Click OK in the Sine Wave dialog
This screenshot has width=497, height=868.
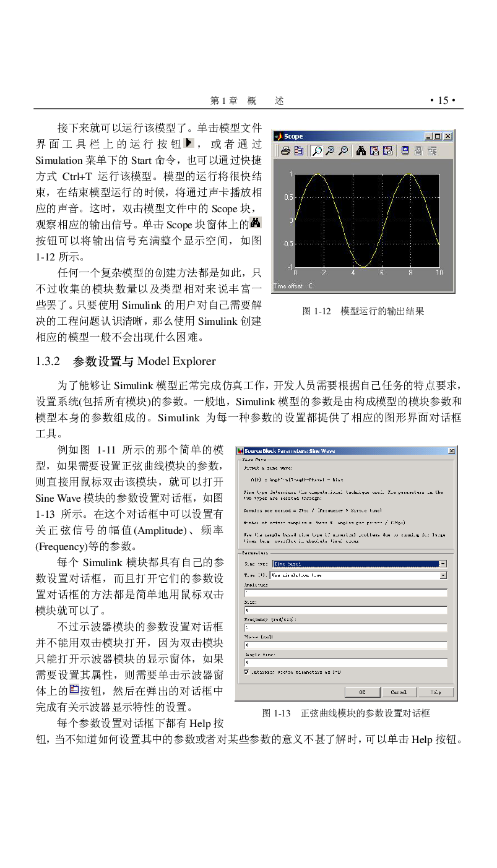(x=362, y=692)
